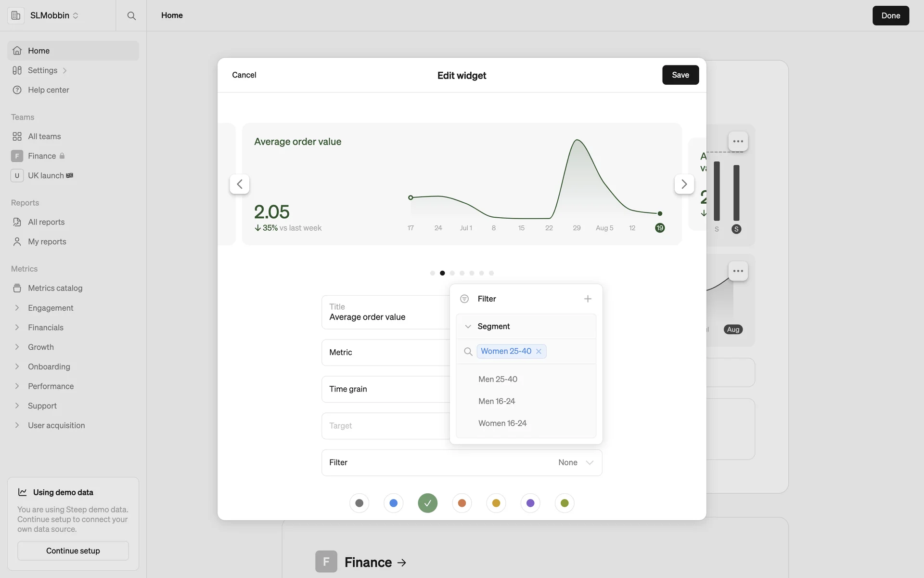Expand the Engagement metrics group
The height and width of the screenshot is (578, 924).
click(x=17, y=308)
